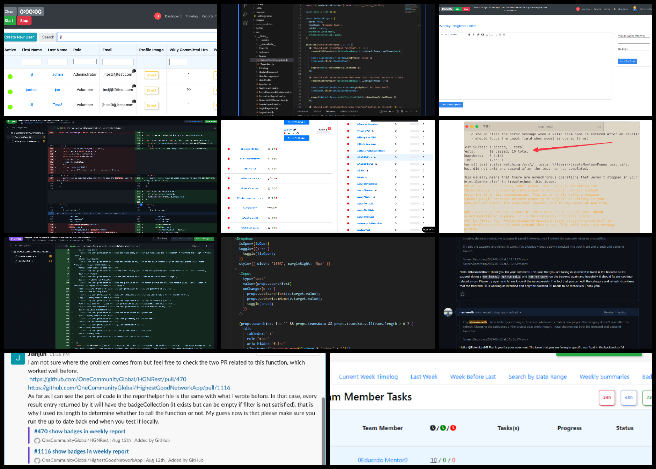Focus the Weekly Committed Hrs filter field
The height and width of the screenshot is (469, 656).
tap(178, 62)
